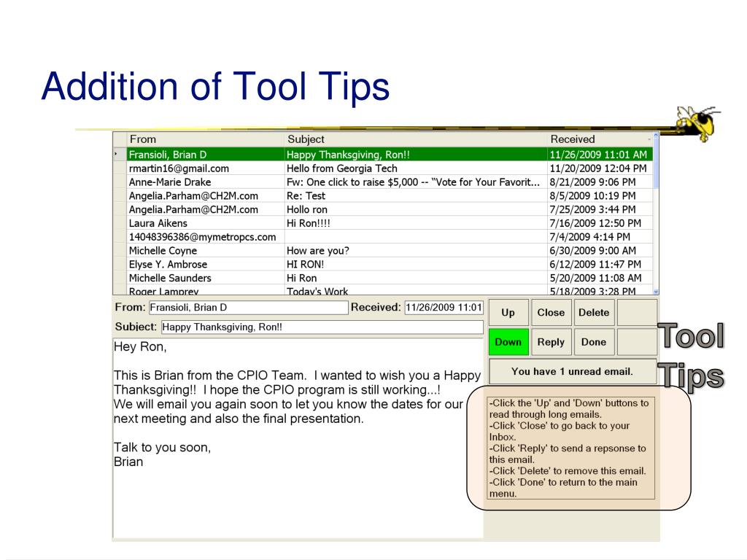The width and height of the screenshot is (747, 560).
Task: Sort by the Received column header
Action: tap(600, 139)
